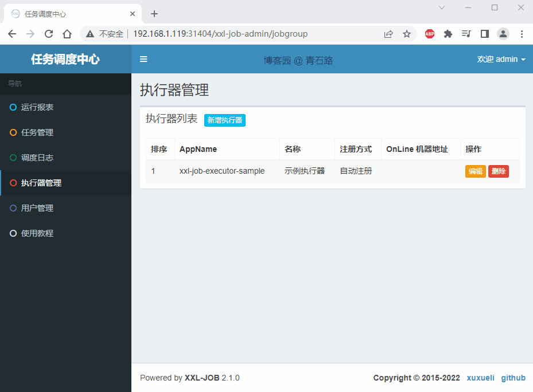Click the share page icon in the address bar
This screenshot has height=392, width=533.
388,34
